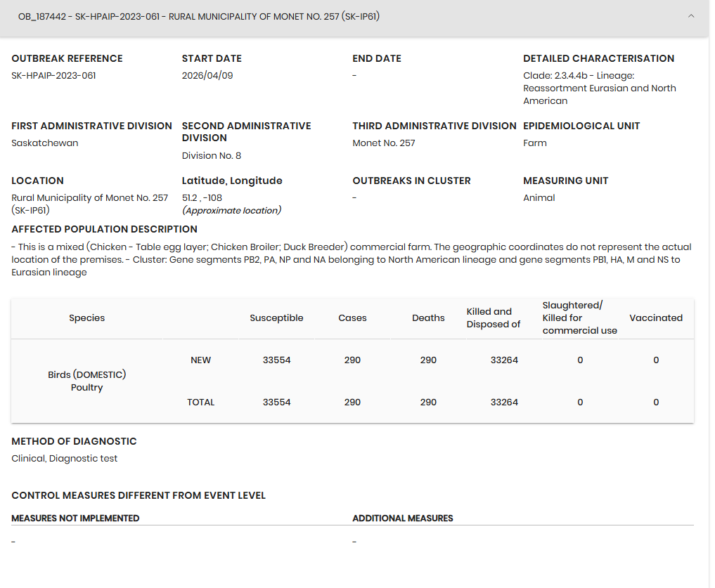The height and width of the screenshot is (588, 715).
Task: Select the Animal measuring unit value
Action: (x=539, y=198)
